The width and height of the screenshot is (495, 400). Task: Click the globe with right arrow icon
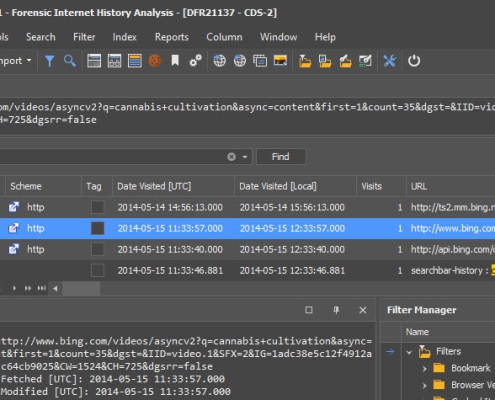[220, 61]
